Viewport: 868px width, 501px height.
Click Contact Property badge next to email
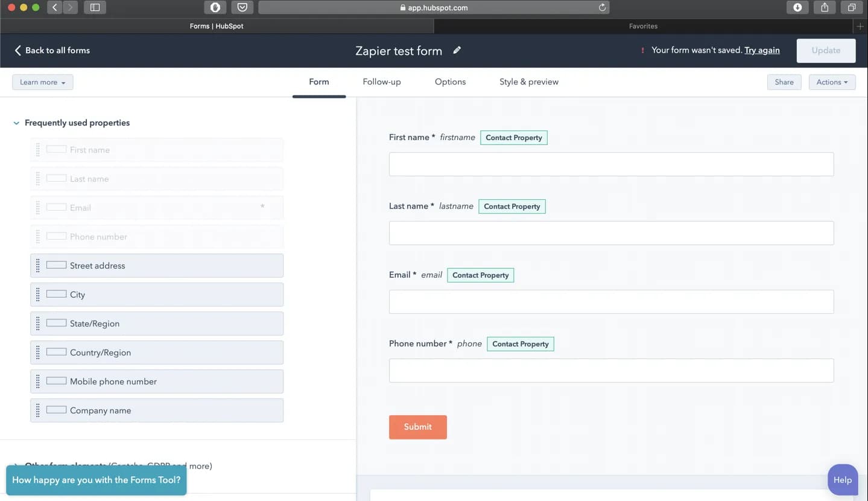481,275
